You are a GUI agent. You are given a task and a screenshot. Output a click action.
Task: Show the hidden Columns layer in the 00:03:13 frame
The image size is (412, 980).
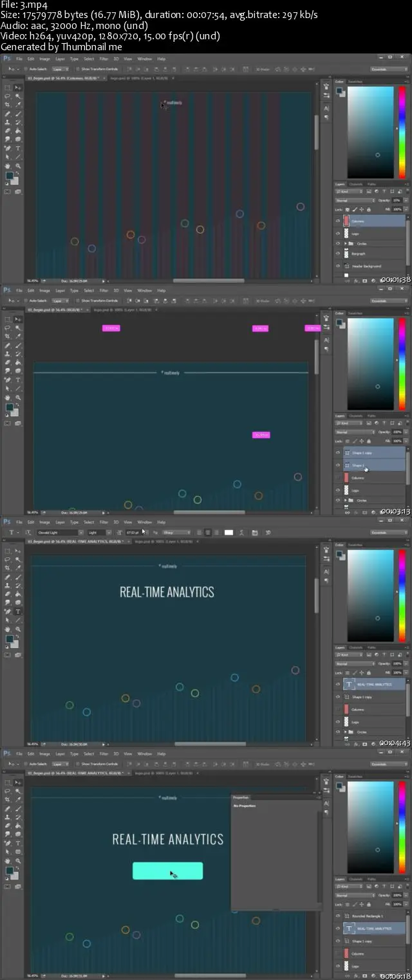coord(338,477)
